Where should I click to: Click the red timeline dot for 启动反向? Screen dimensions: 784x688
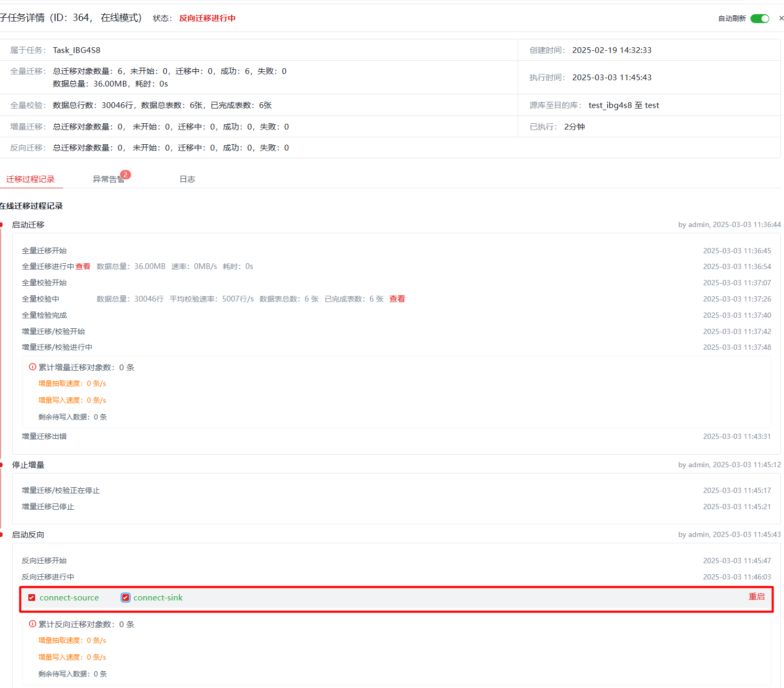click(2, 535)
